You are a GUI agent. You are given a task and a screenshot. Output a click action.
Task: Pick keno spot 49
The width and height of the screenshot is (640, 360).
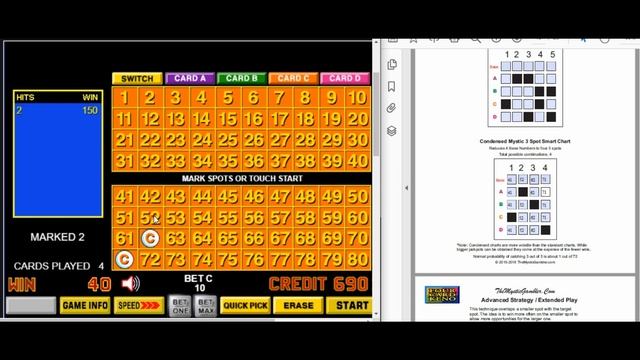(331, 197)
